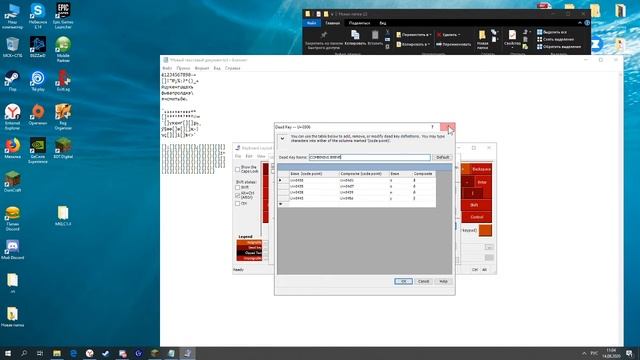The width and height of the screenshot is (640, 360).
Task: Click the Default button beside dead key name
Action: pyautogui.click(x=442, y=157)
